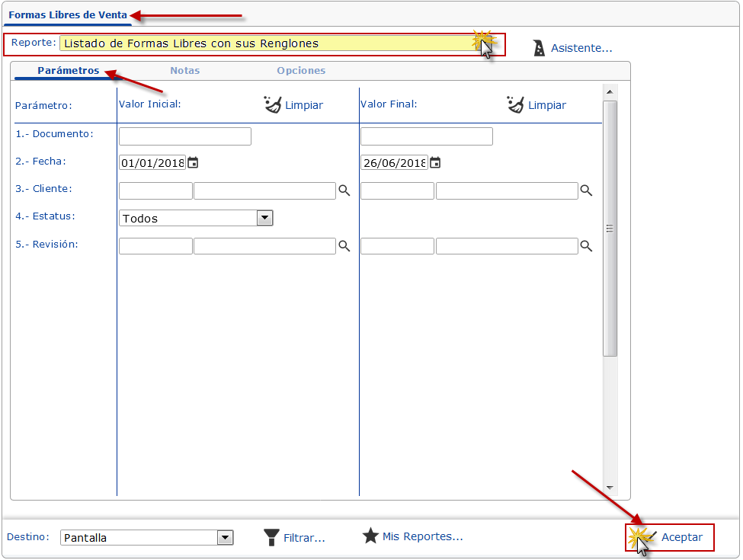This screenshot has height=560, width=743.
Task: Click Limpiar for Valor Inicial
Action: (x=304, y=105)
